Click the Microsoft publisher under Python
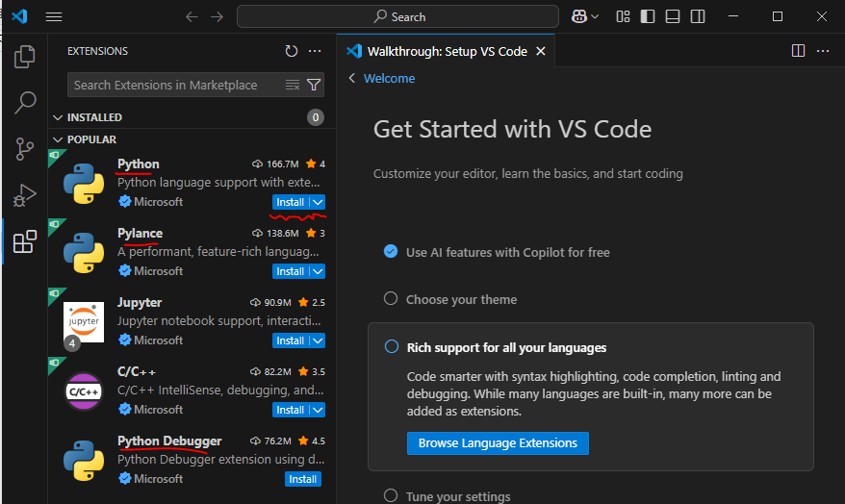The height and width of the screenshot is (504, 845). (159, 202)
